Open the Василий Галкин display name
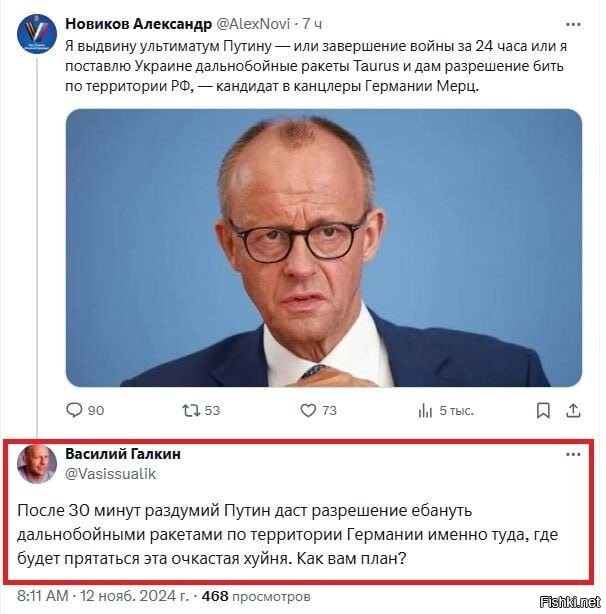606x614 pixels. coord(123,454)
